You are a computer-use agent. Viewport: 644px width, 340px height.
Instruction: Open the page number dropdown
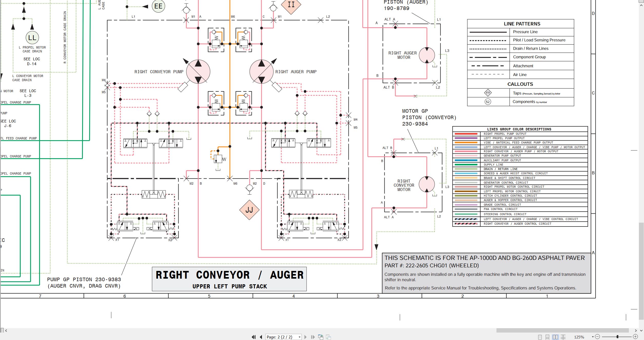(x=299, y=337)
